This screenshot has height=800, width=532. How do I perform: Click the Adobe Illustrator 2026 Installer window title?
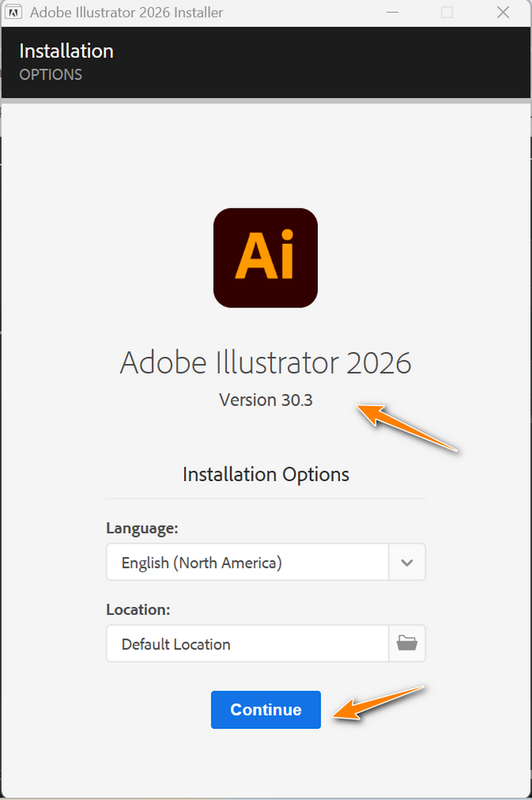click(126, 12)
